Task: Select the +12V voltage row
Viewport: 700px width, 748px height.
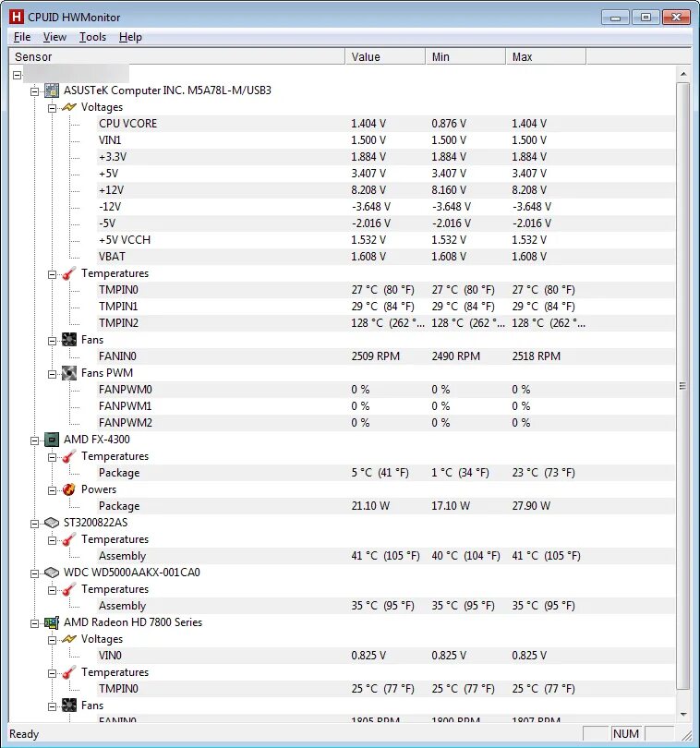Action: (385, 190)
